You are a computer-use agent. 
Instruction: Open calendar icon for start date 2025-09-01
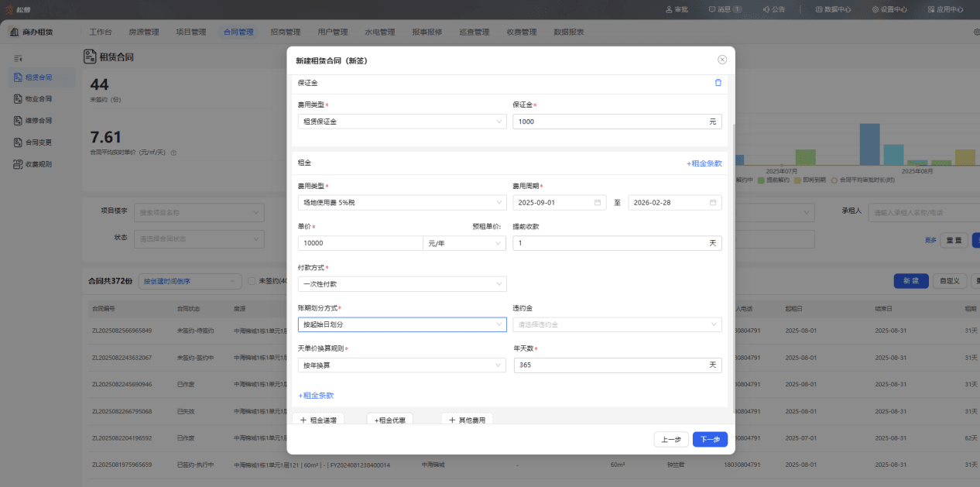(598, 202)
